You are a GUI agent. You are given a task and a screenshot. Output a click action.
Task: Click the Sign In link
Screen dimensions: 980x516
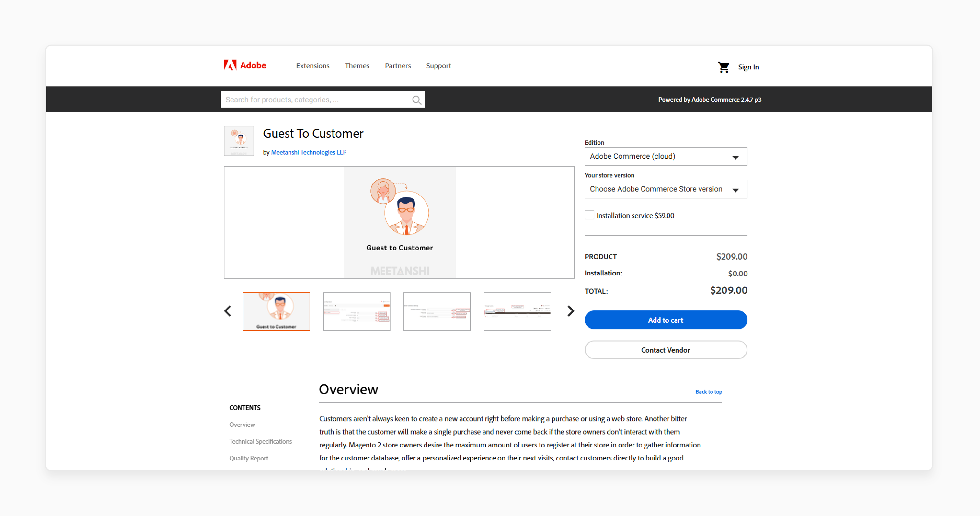pyautogui.click(x=748, y=67)
